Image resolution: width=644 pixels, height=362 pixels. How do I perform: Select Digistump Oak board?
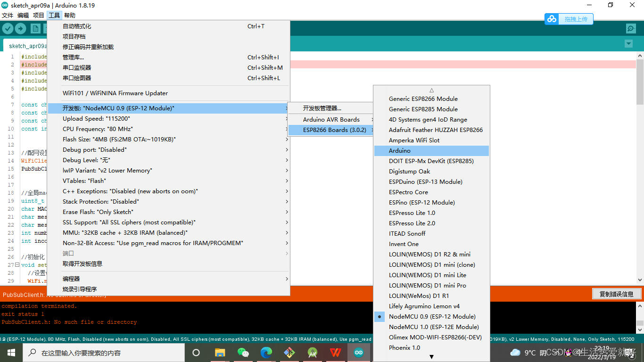pyautogui.click(x=432, y=171)
